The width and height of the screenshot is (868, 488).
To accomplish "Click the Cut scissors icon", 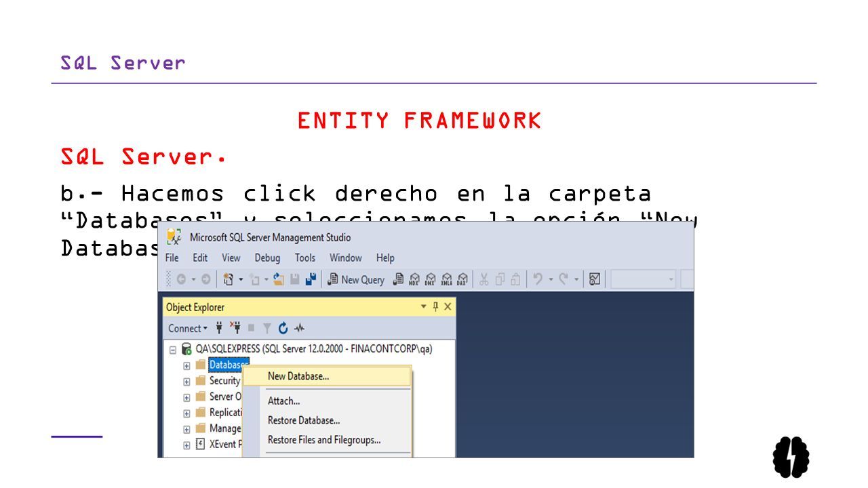I will (484, 279).
